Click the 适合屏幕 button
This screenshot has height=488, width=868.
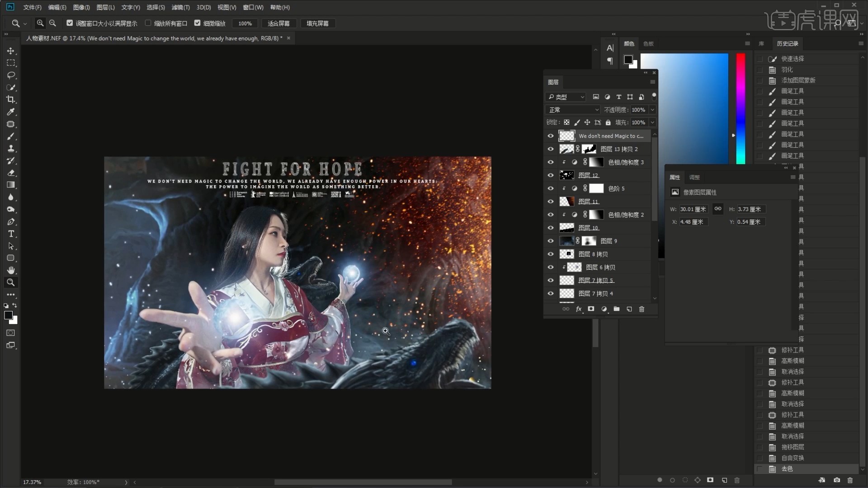(x=278, y=23)
